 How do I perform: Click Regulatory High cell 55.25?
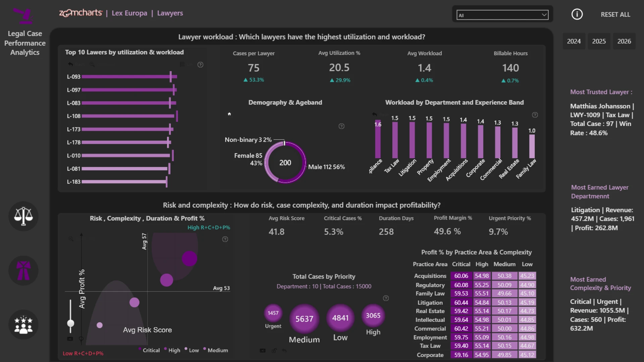click(x=482, y=285)
